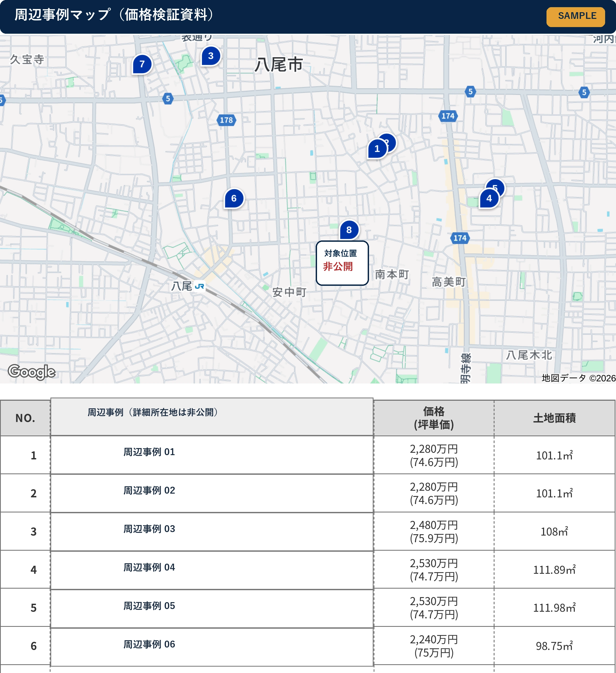Click the 土地面積 column header
The width and height of the screenshot is (616, 673).
coord(554,418)
